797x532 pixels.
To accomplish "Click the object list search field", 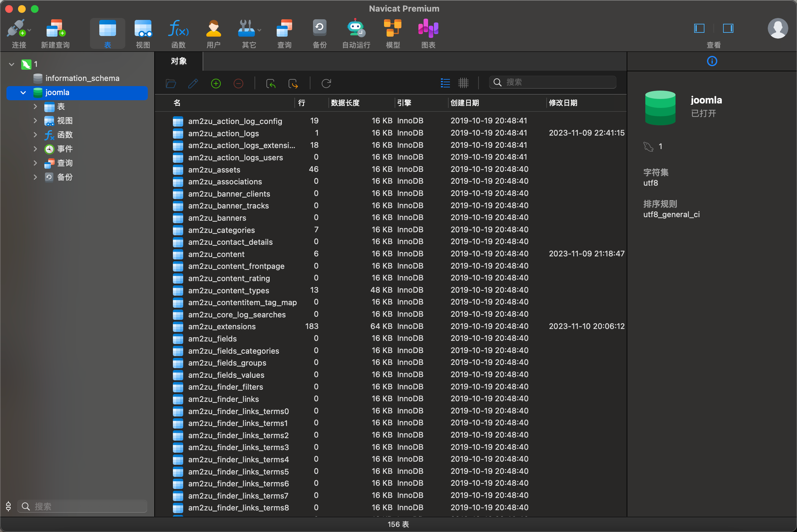I will coord(552,83).
